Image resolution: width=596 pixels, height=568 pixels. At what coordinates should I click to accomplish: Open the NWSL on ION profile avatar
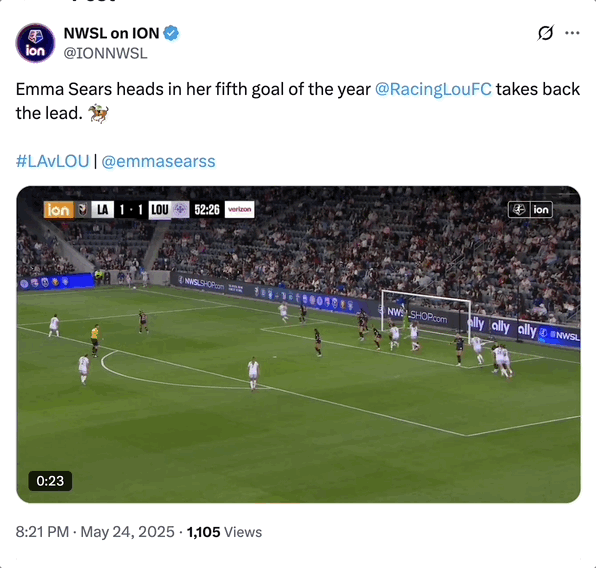35,43
